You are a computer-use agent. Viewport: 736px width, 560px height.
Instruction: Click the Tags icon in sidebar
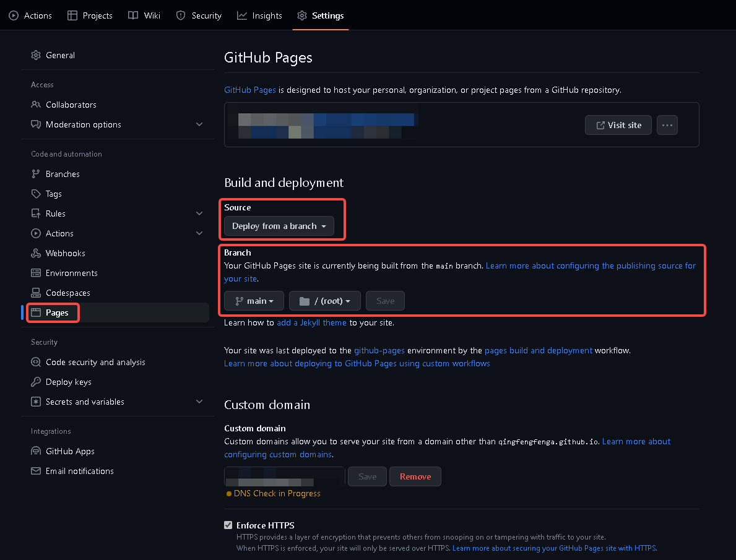(36, 194)
